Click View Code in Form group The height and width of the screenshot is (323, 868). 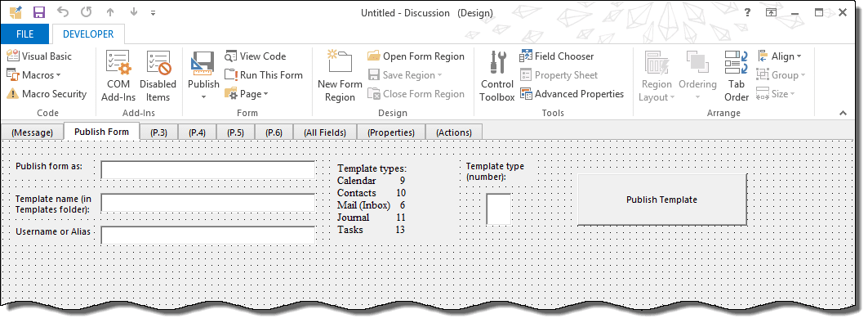[256, 56]
